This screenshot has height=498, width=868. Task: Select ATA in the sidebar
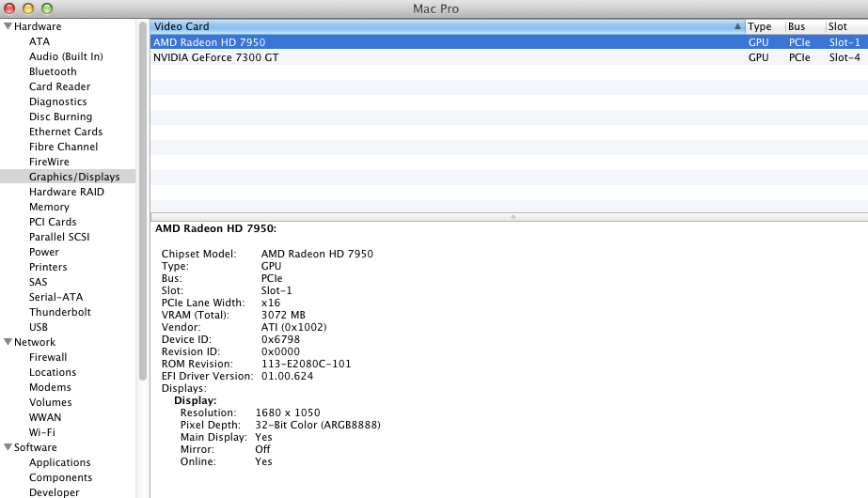[x=39, y=41]
